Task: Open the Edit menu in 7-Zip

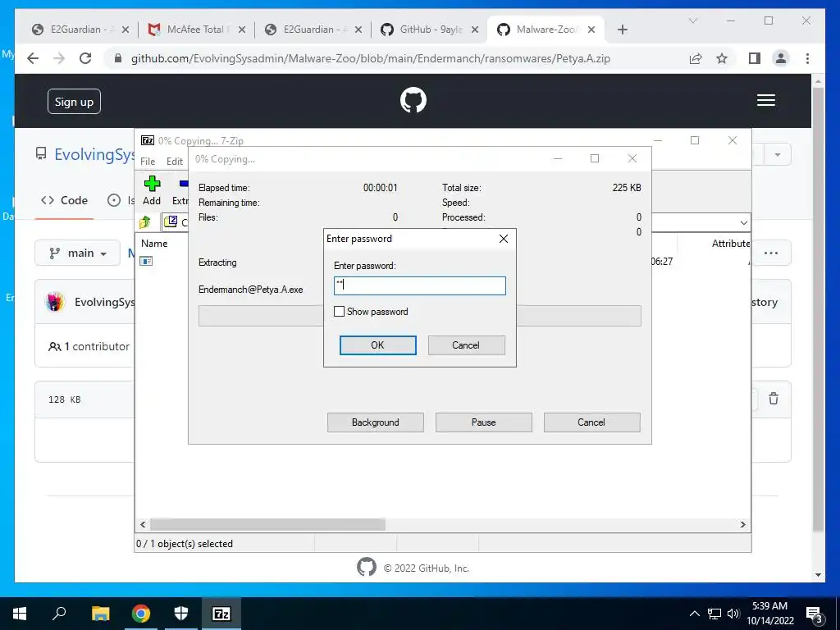Action: pyautogui.click(x=175, y=162)
